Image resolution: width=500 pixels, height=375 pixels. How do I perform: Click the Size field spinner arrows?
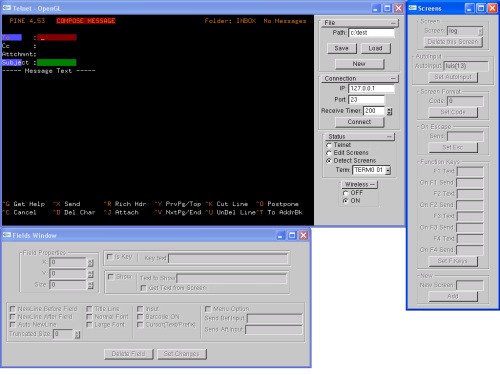tap(90, 285)
